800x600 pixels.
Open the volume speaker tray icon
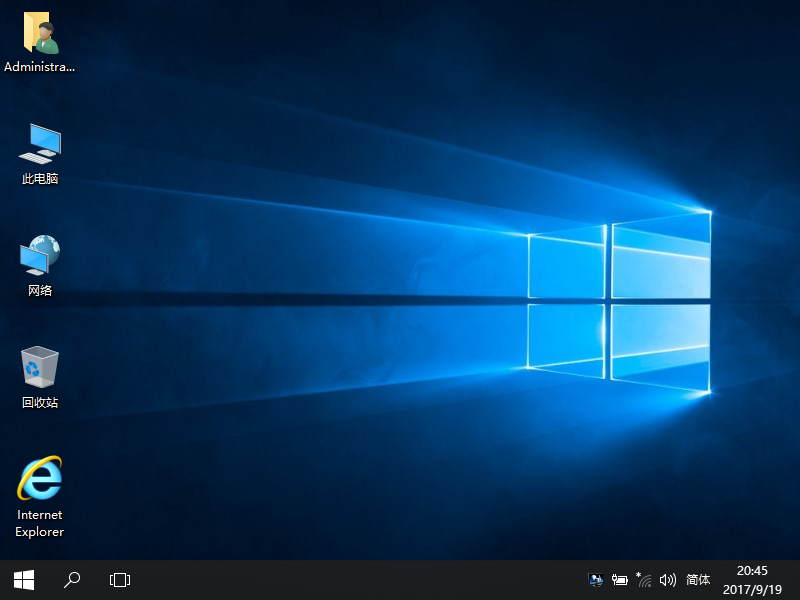pos(667,580)
